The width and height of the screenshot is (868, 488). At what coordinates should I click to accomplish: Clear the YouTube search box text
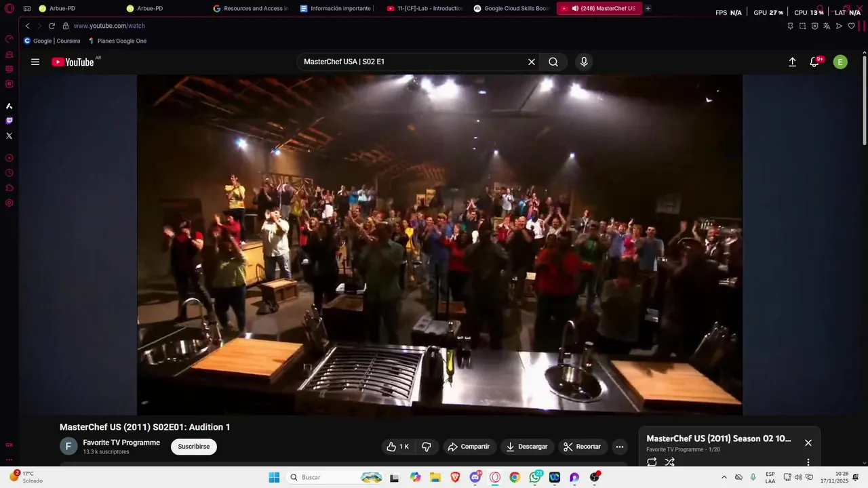(532, 62)
